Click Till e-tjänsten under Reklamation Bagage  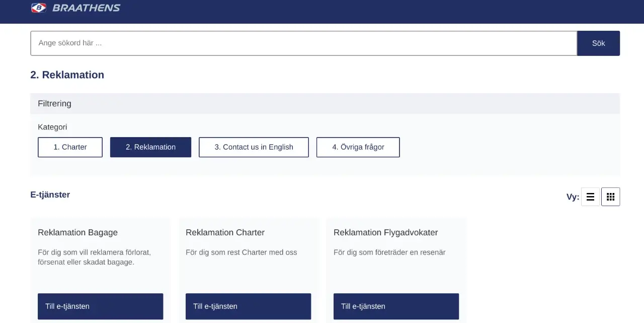tap(100, 306)
